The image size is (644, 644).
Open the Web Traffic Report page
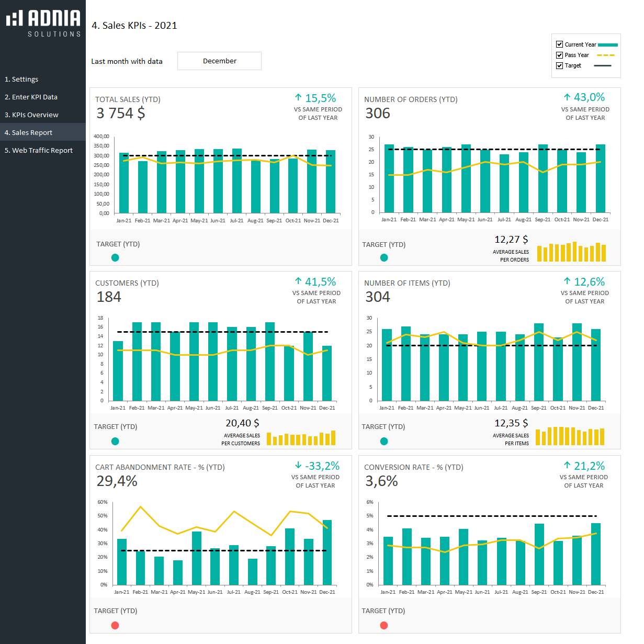pos(39,150)
